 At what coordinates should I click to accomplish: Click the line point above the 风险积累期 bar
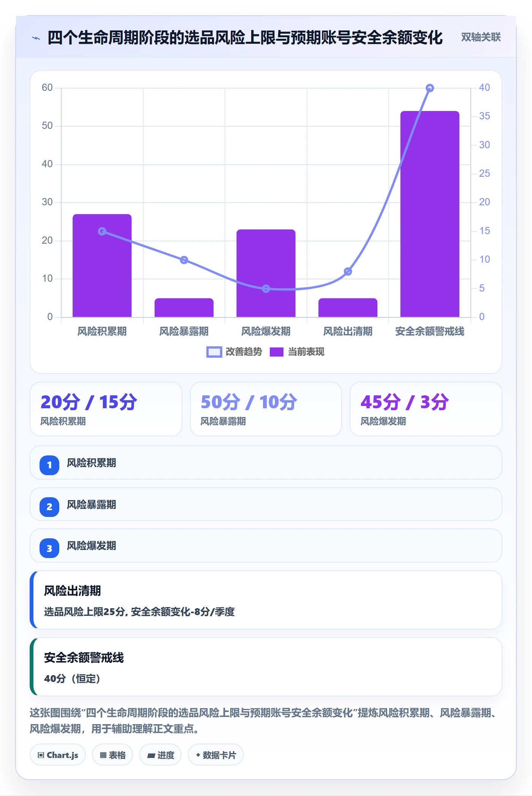point(102,231)
